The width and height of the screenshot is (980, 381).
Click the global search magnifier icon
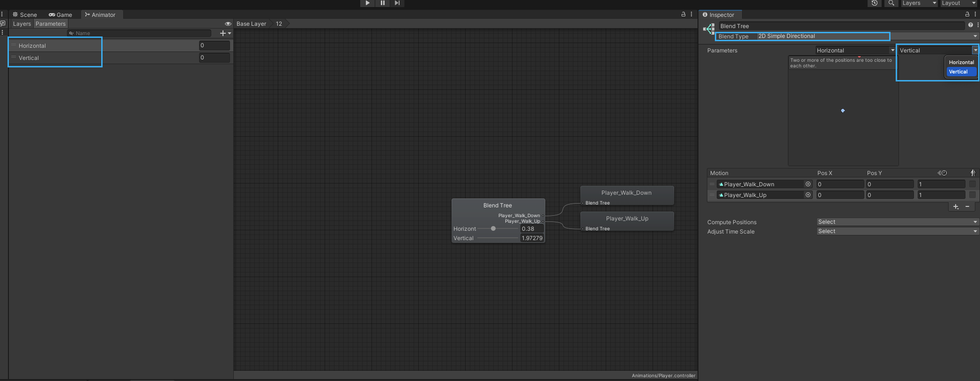tap(891, 3)
